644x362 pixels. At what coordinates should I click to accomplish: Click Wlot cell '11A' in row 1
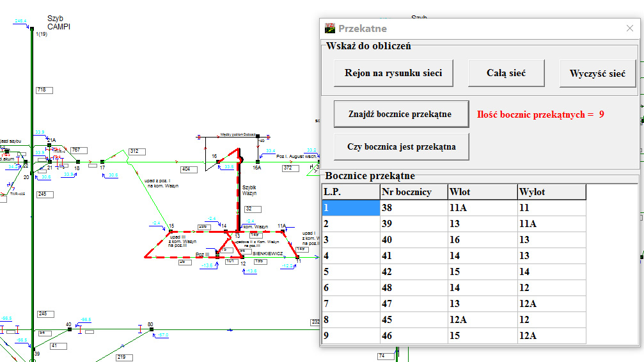point(483,208)
